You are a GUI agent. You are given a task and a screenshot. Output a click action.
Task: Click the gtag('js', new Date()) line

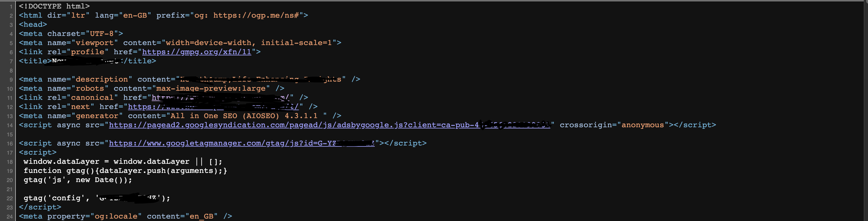click(x=78, y=180)
